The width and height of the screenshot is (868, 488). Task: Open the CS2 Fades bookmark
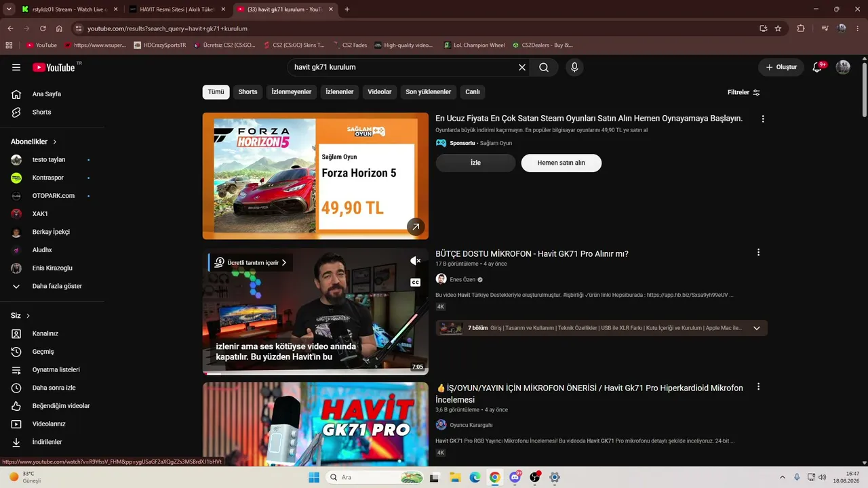[x=350, y=45]
